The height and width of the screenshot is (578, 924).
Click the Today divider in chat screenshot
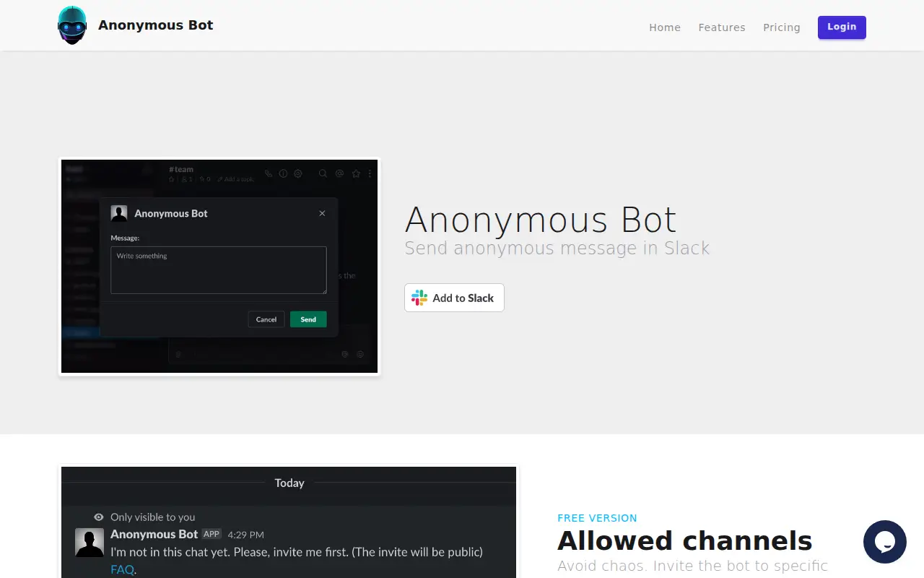[289, 483]
